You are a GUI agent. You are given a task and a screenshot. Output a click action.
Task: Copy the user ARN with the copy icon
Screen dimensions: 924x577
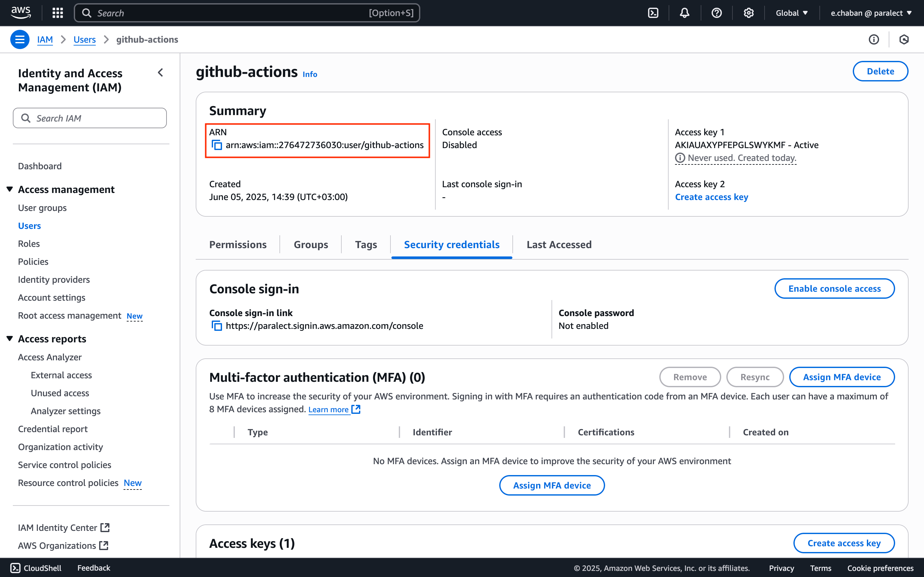pyautogui.click(x=217, y=145)
